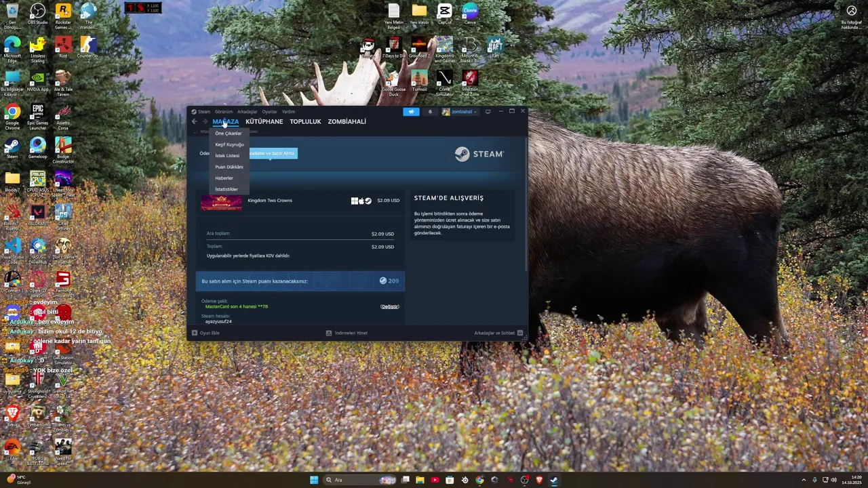Image resolution: width=868 pixels, height=488 pixels.
Task: Open the Oyunlar menu
Action: click(x=270, y=112)
